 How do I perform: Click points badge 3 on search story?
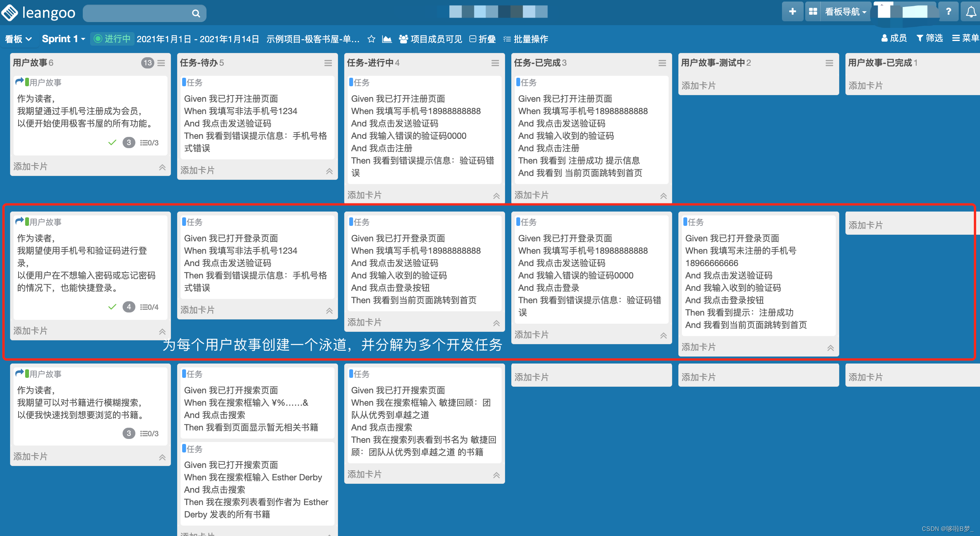(x=129, y=434)
